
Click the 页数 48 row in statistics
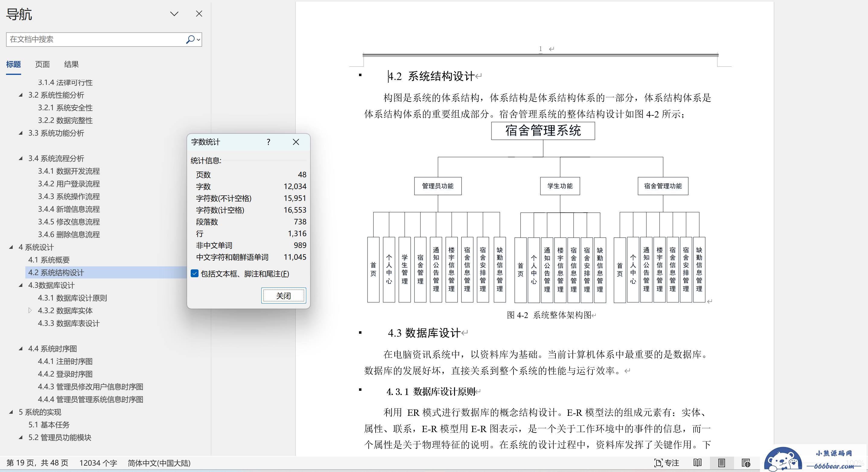(251, 175)
